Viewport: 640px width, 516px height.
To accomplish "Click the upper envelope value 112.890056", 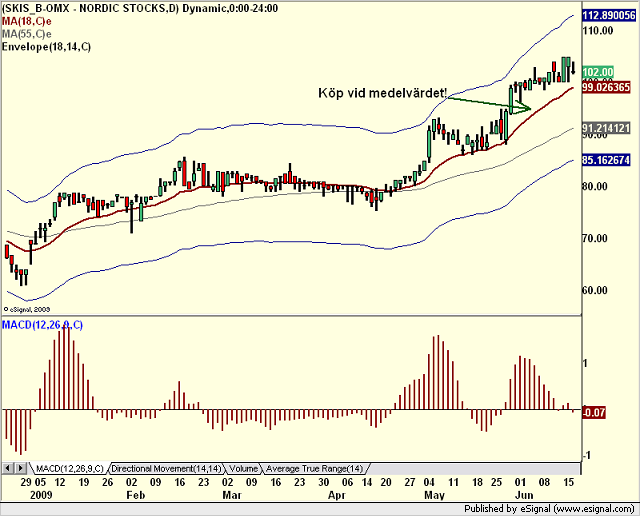I will tap(609, 16).
